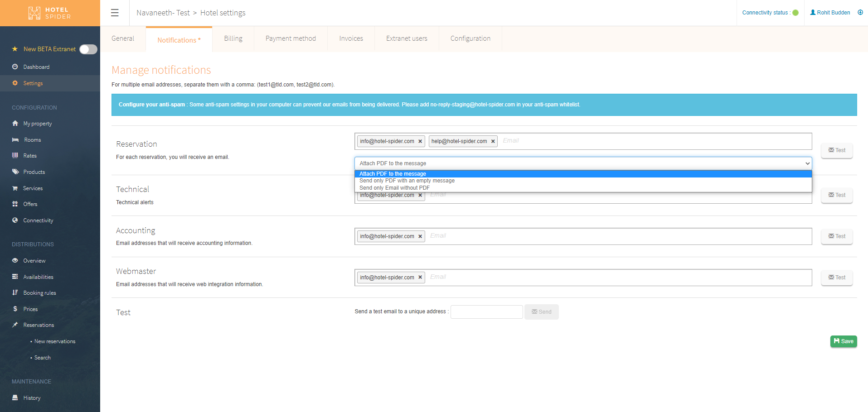The width and height of the screenshot is (868, 412).
Task: Select Dashboard in the sidebar
Action: (x=36, y=67)
